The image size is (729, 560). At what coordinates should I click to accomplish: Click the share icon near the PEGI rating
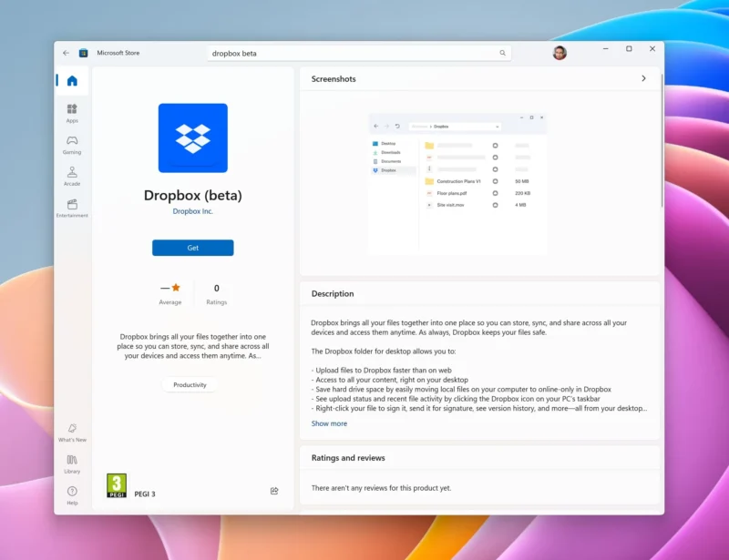[x=273, y=491]
